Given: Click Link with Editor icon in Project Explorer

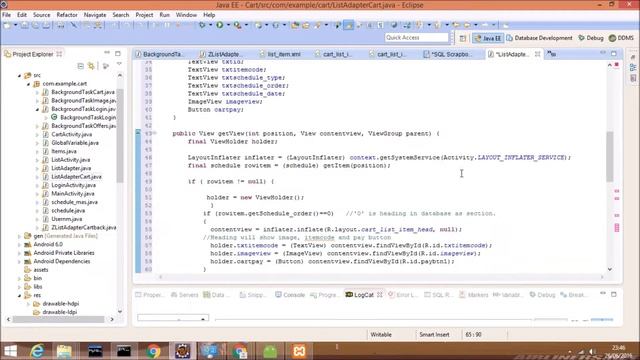Looking at the screenshot, I should coord(91,66).
